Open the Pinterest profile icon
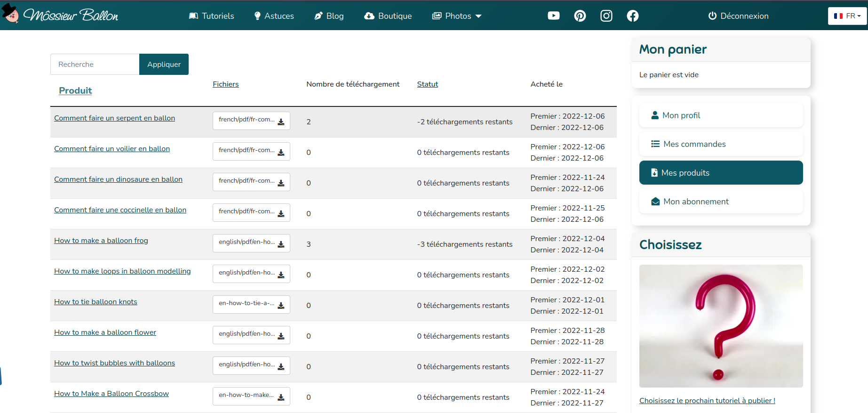 point(580,16)
